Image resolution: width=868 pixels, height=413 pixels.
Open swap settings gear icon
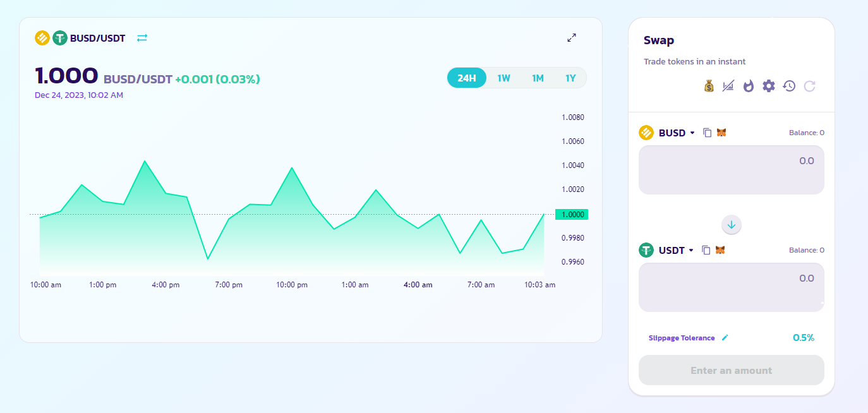[x=768, y=86]
